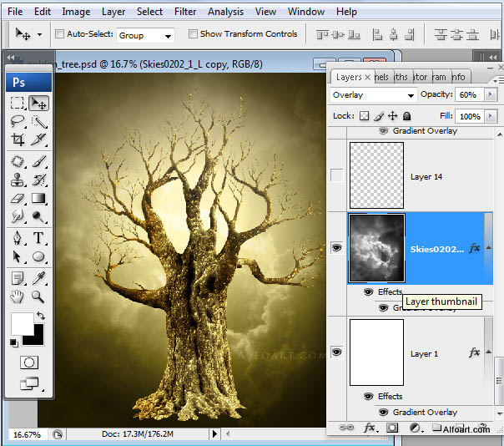The height and width of the screenshot is (446, 504).
Task: Open the Analysis menu
Action: [225, 12]
